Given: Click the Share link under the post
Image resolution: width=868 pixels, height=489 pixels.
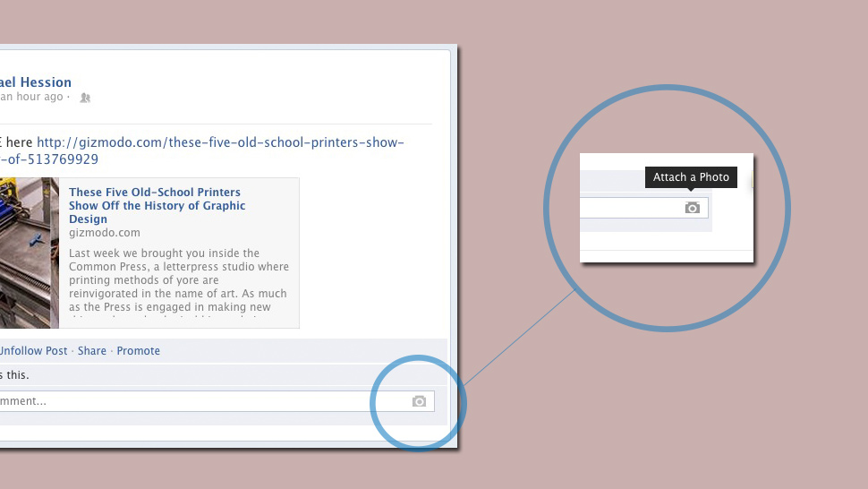Looking at the screenshot, I should pos(92,350).
